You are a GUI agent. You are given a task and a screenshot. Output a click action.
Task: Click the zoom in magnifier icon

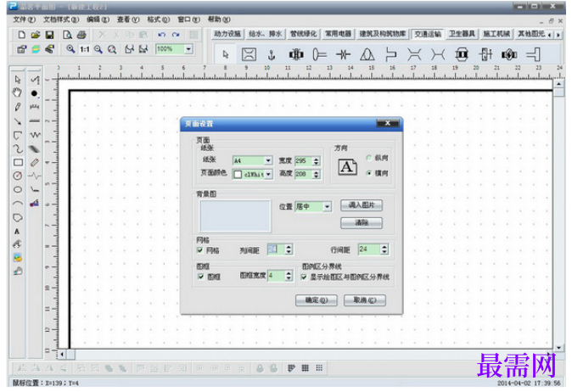70,49
